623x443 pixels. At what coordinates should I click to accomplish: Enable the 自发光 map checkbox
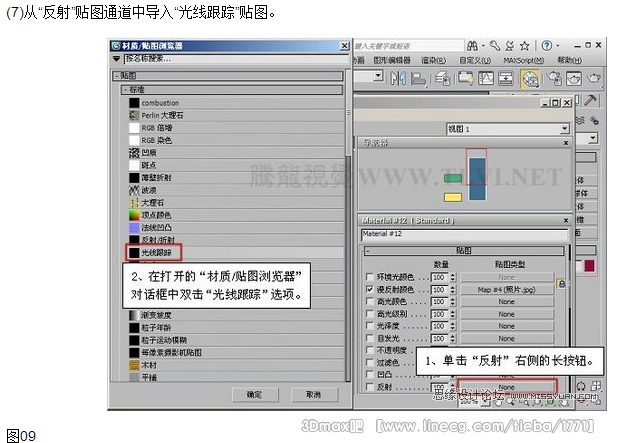(370, 338)
